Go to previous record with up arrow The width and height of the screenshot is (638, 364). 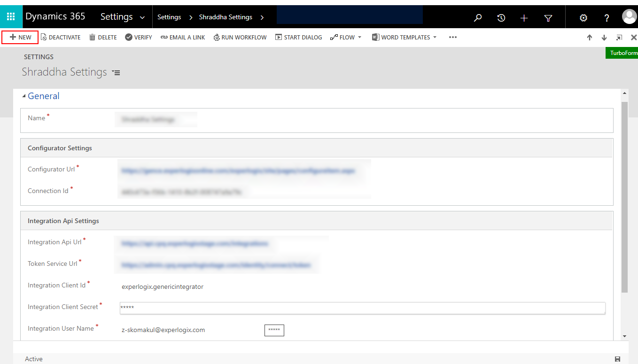pos(590,38)
